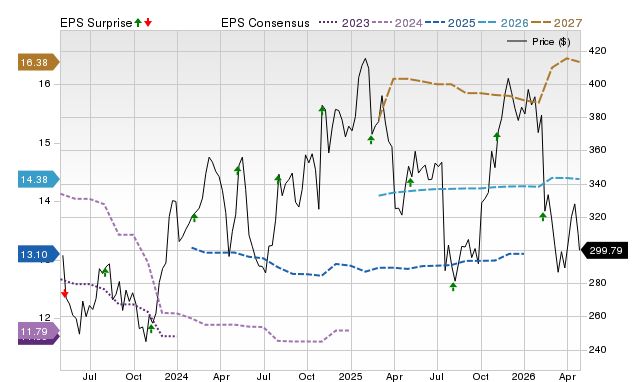Click the green surprise arrow after 2026 near 320
The height and width of the screenshot is (382, 640).
[543, 217]
